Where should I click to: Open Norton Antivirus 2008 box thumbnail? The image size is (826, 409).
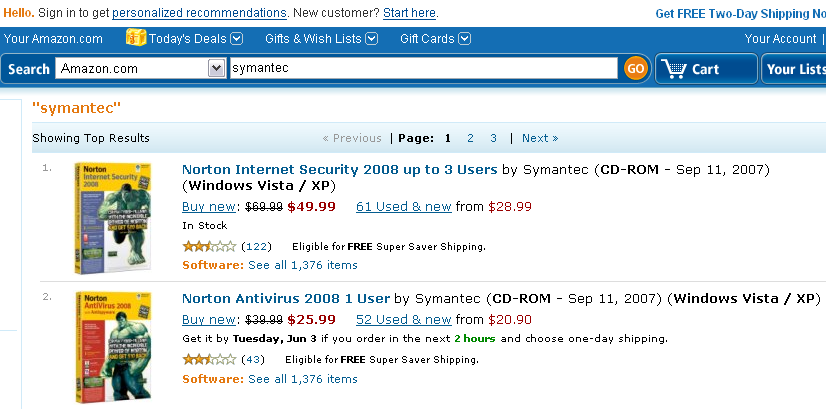pyautogui.click(x=105, y=345)
